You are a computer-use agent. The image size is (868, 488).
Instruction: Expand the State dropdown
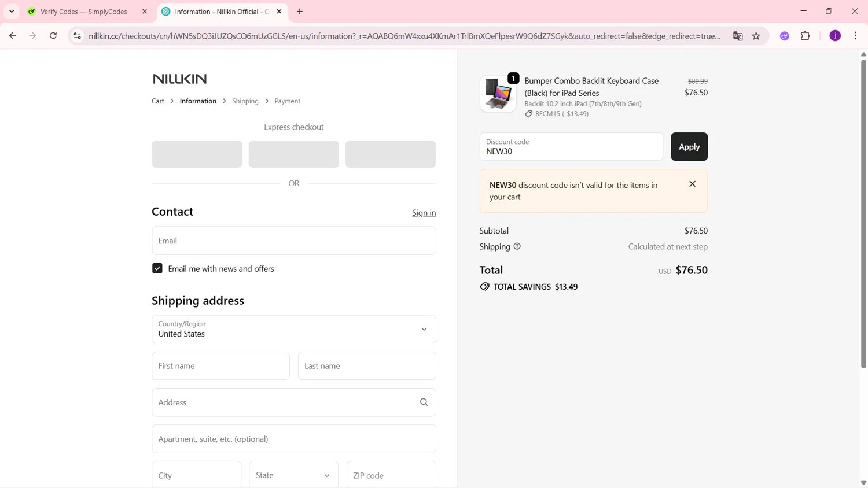294,475
